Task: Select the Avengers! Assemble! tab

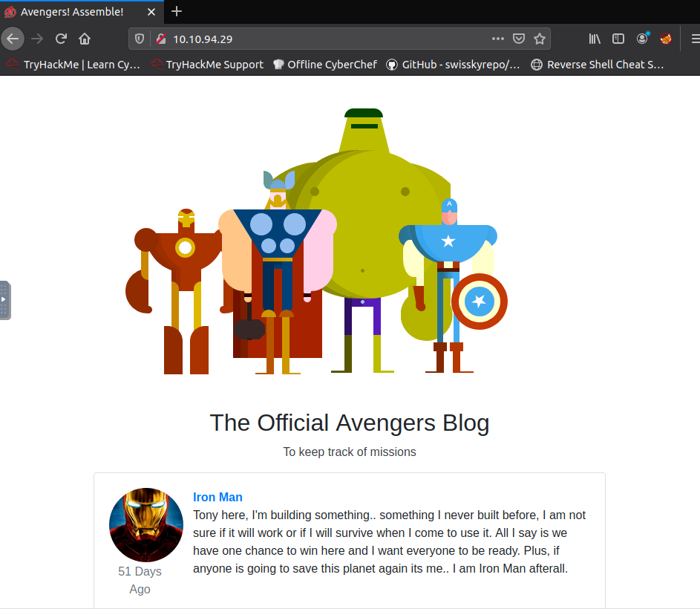Action: (x=82, y=12)
